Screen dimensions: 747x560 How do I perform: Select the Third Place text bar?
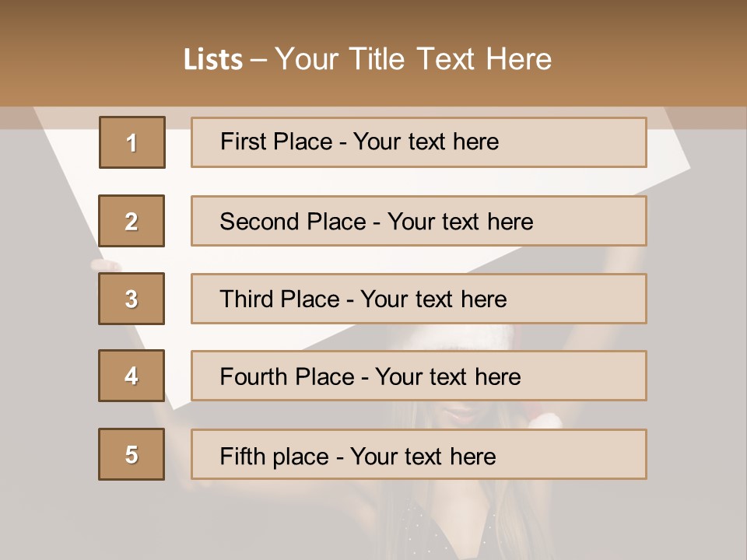(x=419, y=299)
